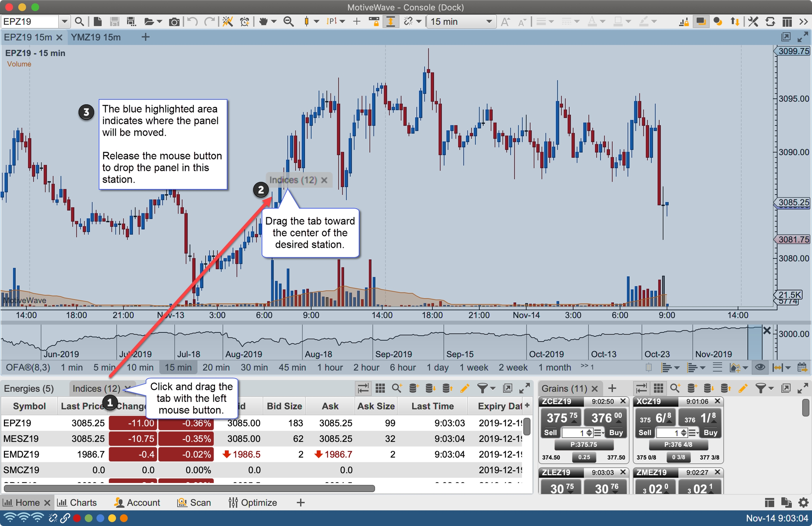Click the ZCEZ19 quantity input field
This screenshot has width=812, height=526.
click(x=573, y=433)
